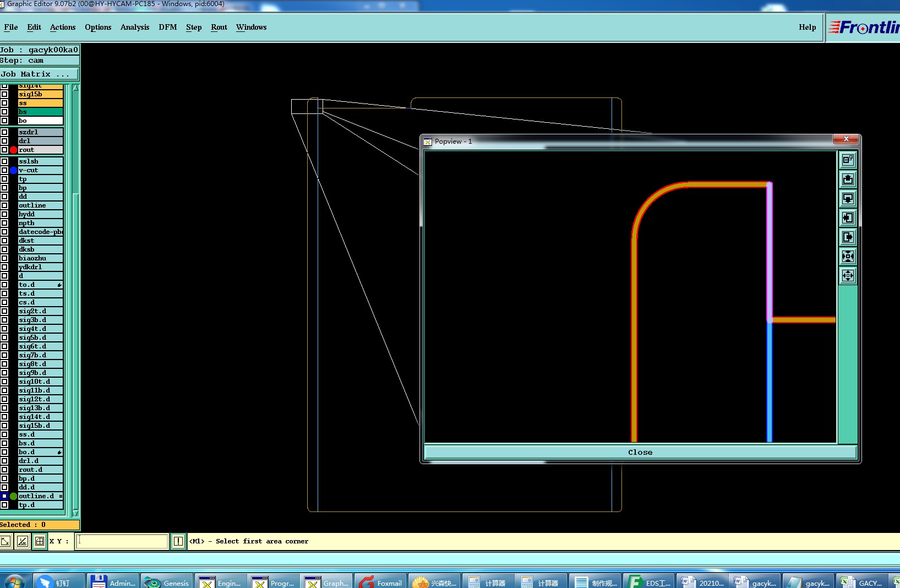This screenshot has height=588, width=900.
Task: Click the Close button in Popview
Action: tap(640, 452)
